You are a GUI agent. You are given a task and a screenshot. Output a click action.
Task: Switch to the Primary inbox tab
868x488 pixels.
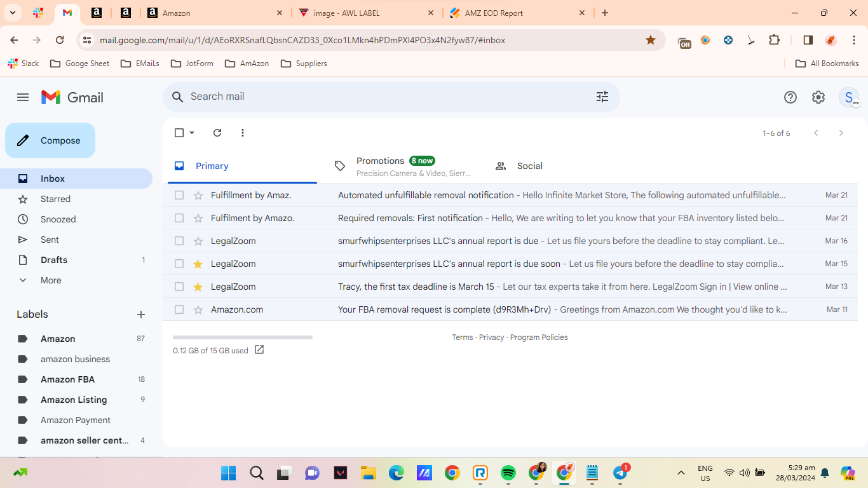(241, 166)
